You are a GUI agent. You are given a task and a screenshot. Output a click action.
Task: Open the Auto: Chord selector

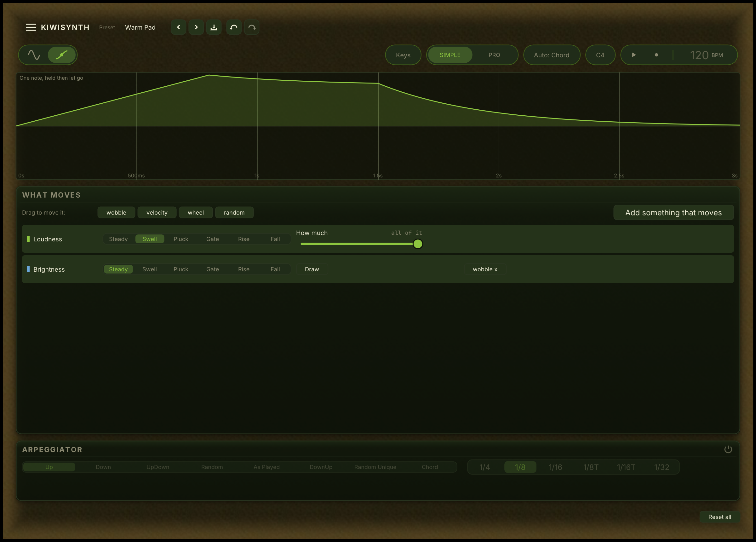552,55
